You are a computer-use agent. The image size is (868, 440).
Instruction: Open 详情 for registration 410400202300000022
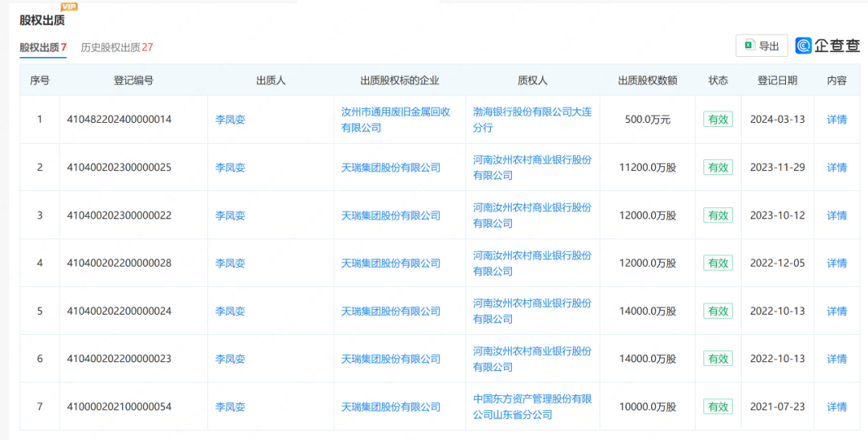837,215
